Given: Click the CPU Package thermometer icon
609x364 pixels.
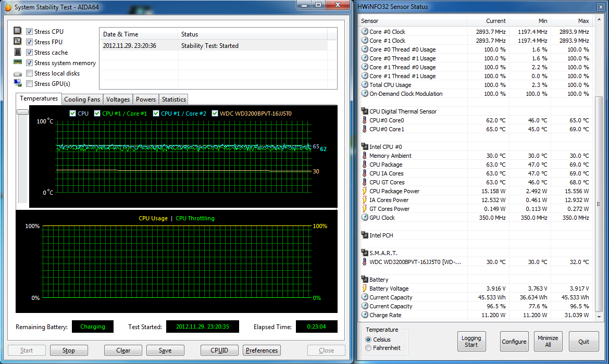Looking at the screenshot, I should 364,165.
